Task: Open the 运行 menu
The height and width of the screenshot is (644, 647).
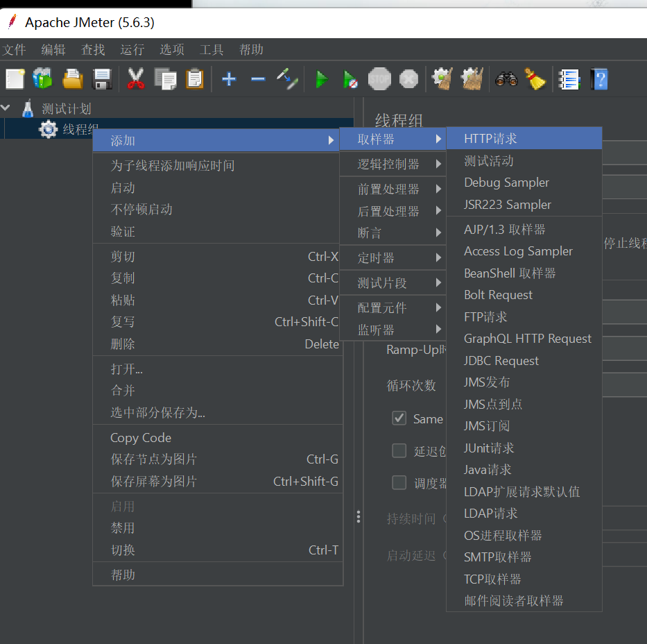Action: coord(132,49)
